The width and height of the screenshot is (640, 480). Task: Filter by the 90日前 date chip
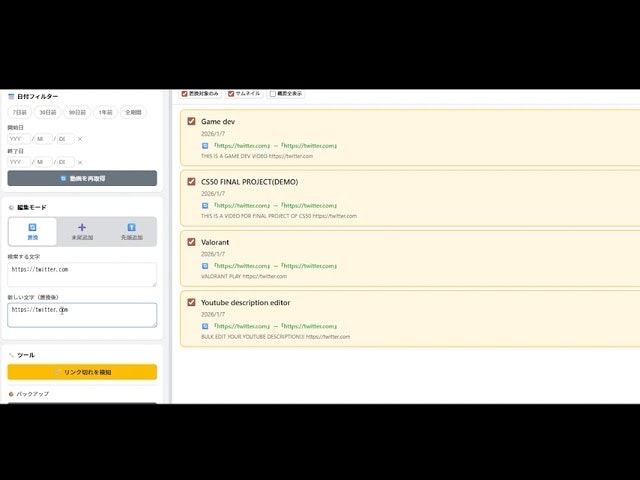[x=77, y=112]
